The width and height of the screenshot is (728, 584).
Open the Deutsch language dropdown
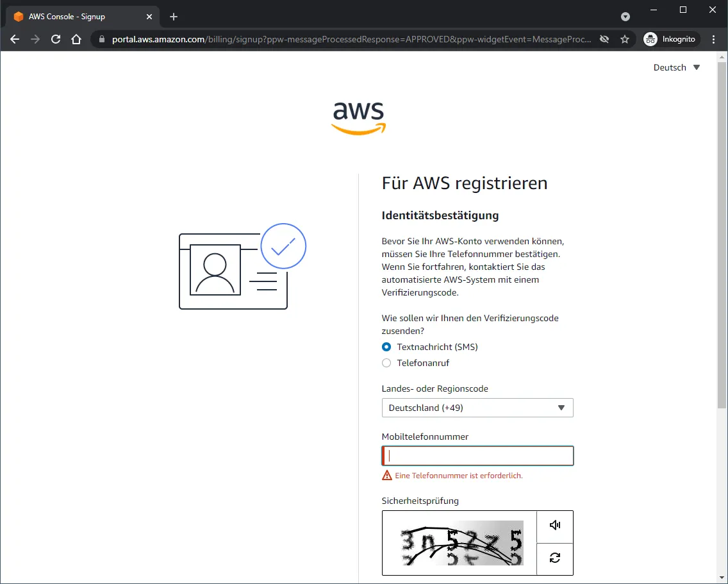click(x=676, y=67)
